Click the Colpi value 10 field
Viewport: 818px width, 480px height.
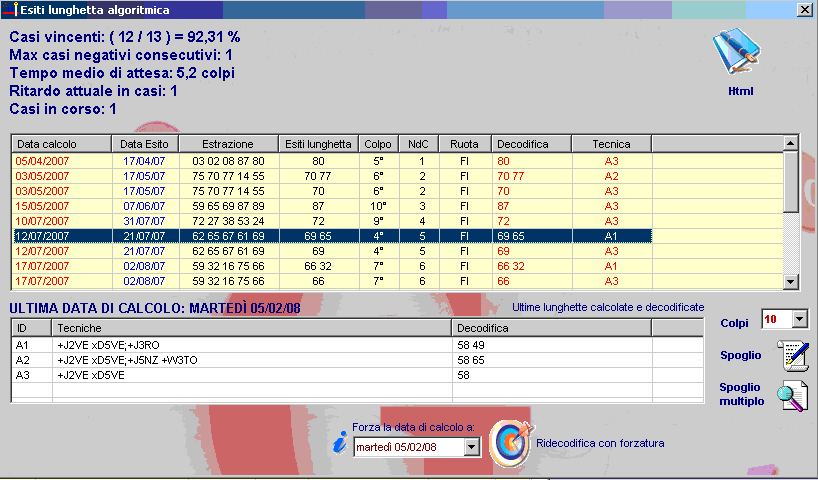(777, 319)
